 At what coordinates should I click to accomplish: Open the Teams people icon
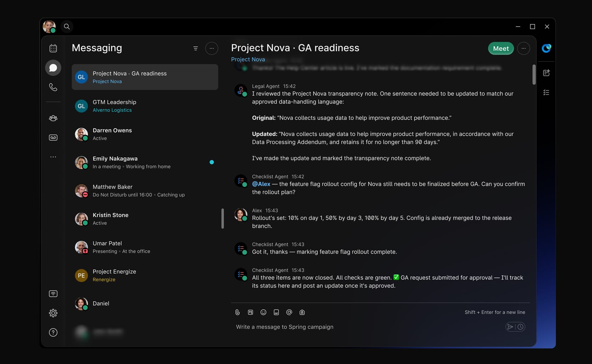pyautogui.click(x=53, y=118)
